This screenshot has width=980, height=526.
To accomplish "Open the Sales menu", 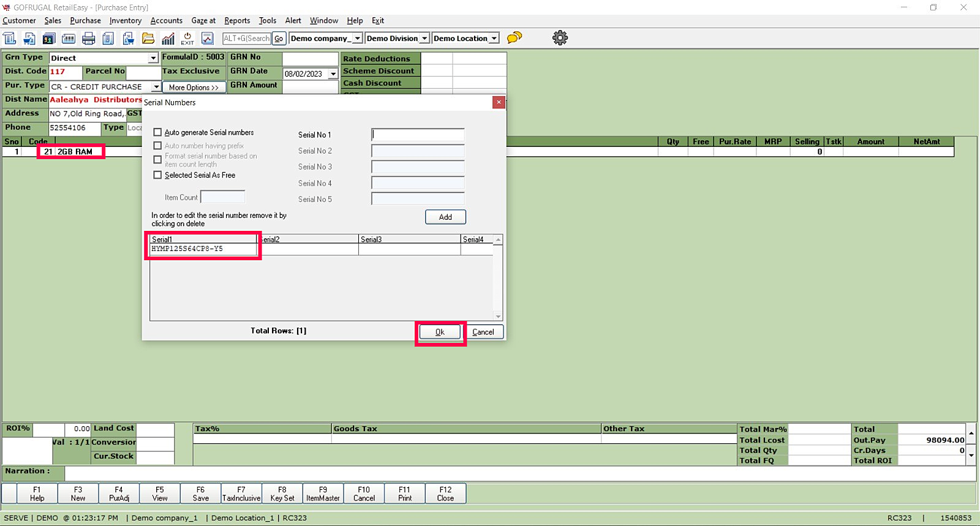I will (53, 21).
